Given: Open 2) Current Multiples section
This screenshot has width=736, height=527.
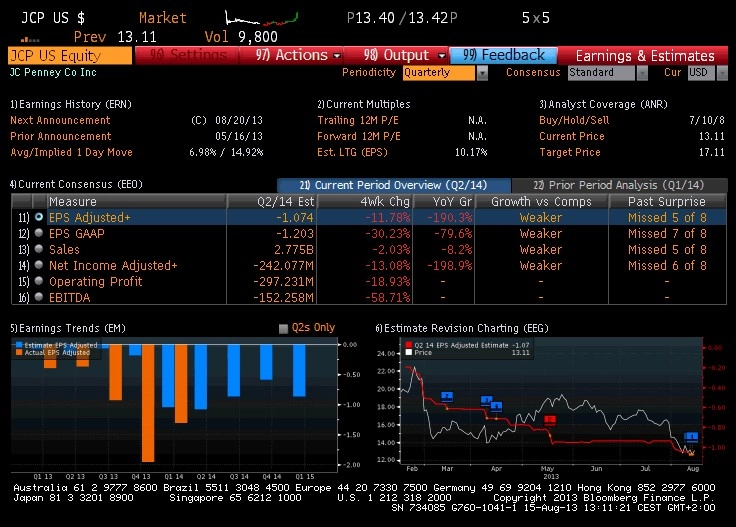Looking at the screenshot, I should tap(363, 104).
